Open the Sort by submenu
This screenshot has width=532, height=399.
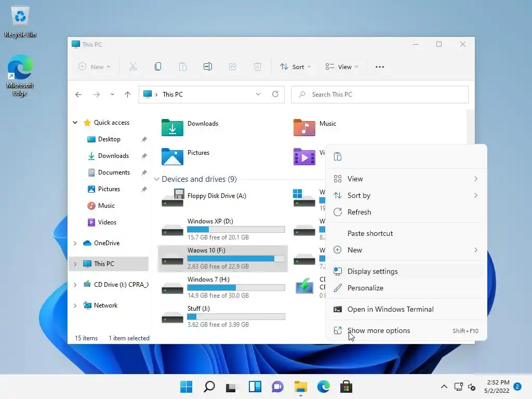pyautogui.click(x=406, y=195)
